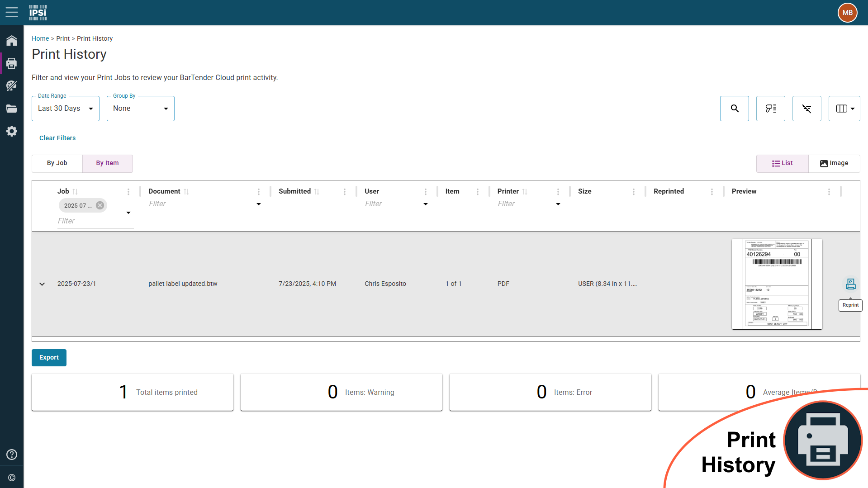The image size is (868, 488).
Task: Click the search magnifier button
Action: [x=735, y=109]
